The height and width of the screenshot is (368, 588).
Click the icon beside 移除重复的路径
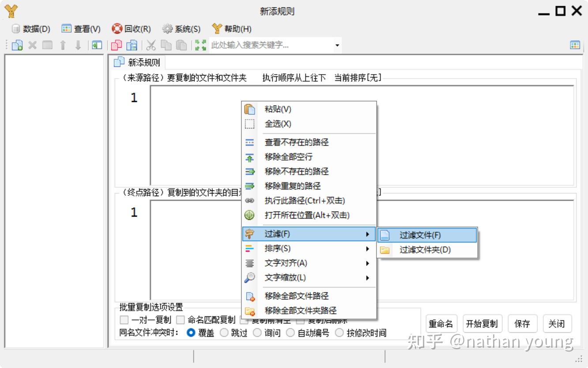(x=250, y=186)
